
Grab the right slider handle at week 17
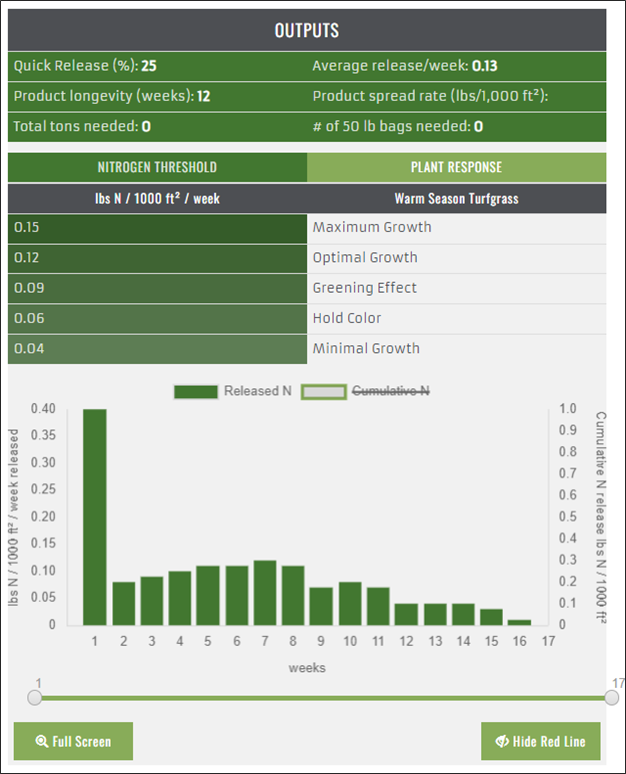click(611, 698)
